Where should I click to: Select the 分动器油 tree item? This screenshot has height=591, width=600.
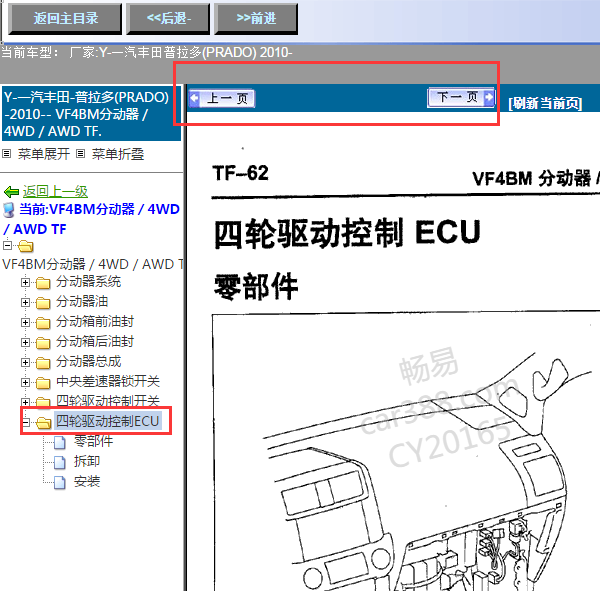pos(82,302)
